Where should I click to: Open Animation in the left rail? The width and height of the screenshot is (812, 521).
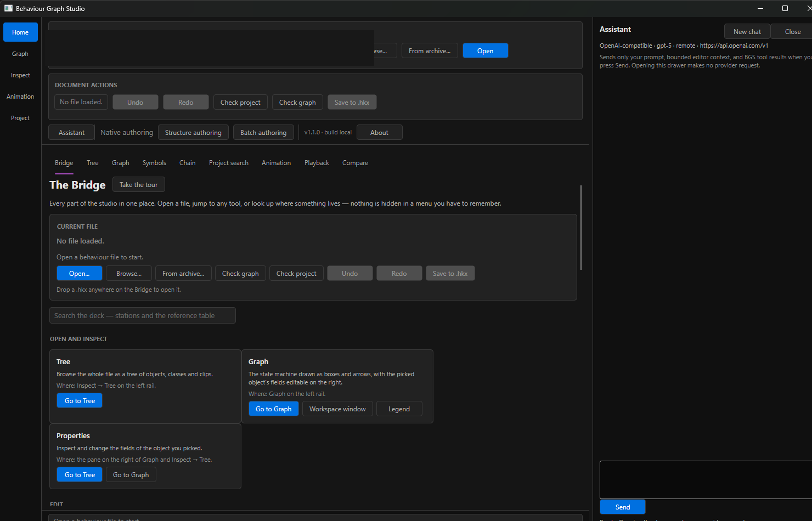(20, 97)
